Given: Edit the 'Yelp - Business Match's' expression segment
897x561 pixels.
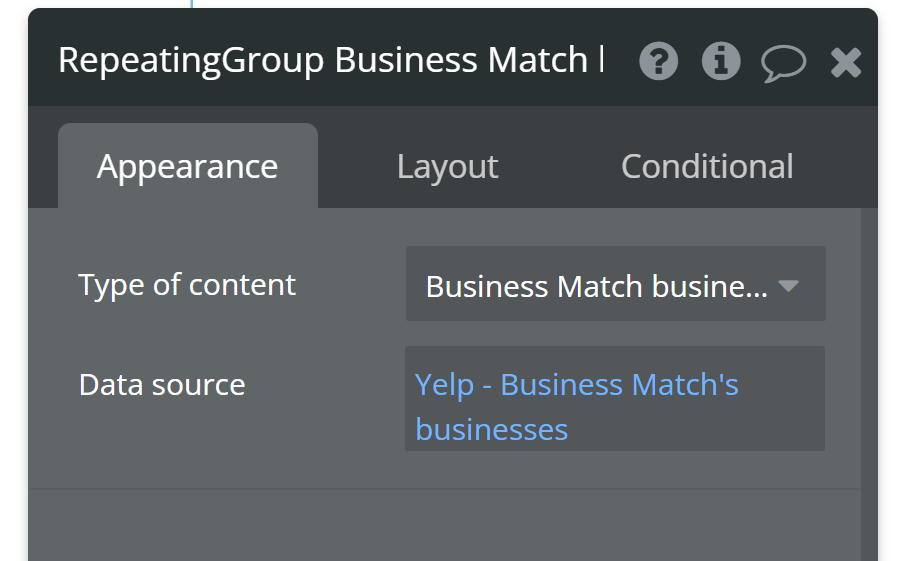Looking at the screenshot, I should 576,385.
